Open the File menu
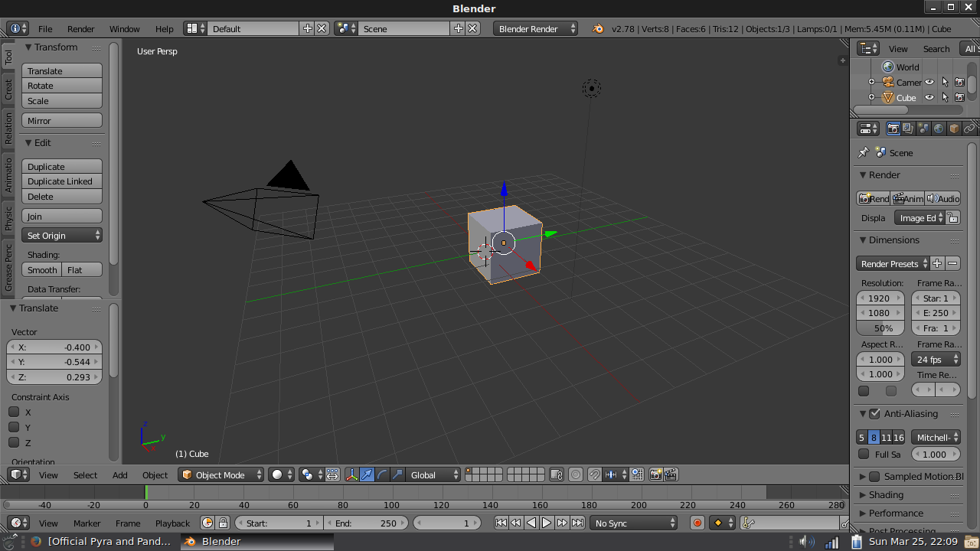 (x=45, y=28)
